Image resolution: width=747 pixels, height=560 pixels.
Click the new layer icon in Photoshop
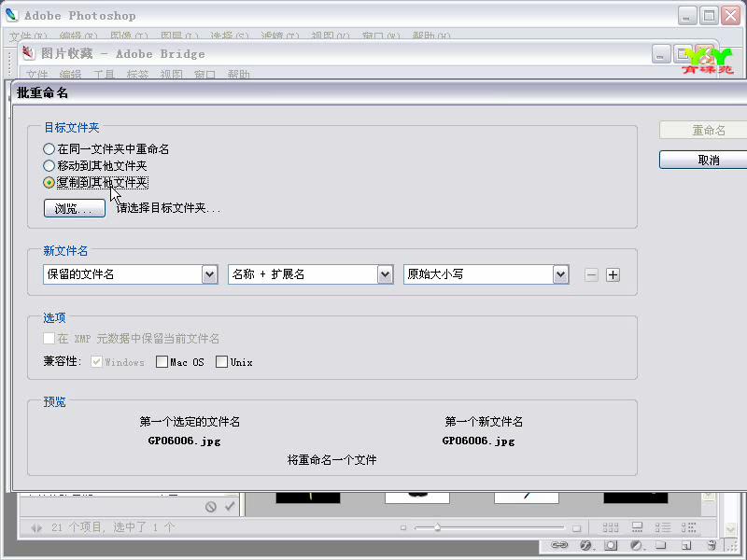686,545
